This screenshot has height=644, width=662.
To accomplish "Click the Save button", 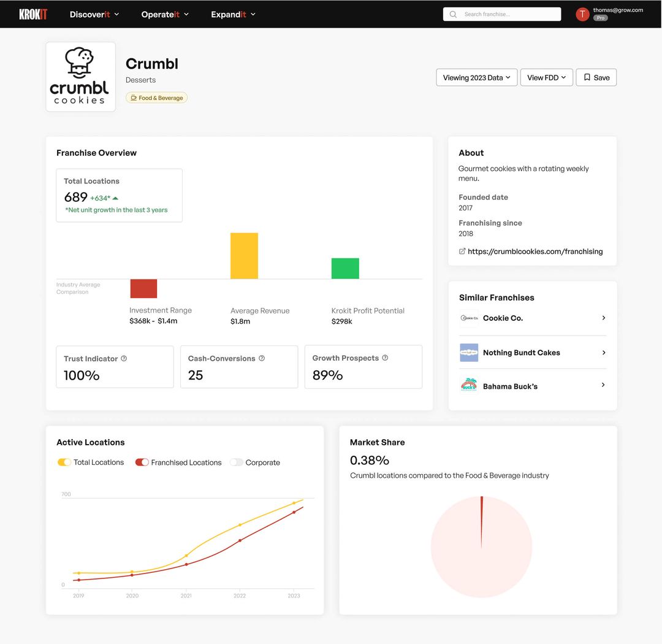I will (596, 77).
